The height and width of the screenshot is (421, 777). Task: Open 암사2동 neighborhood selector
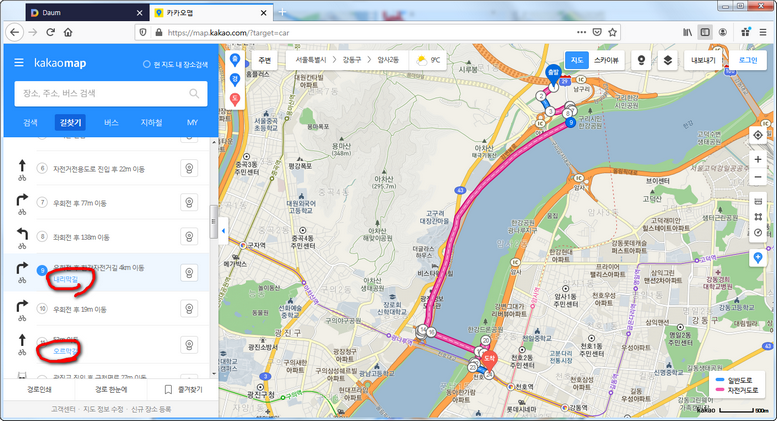[388, 60]
